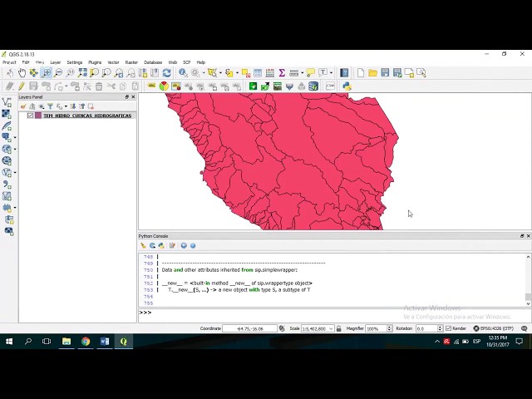Click the Clear Console broom icon
This screenshot has width=532, height=399.
(143, 246)
